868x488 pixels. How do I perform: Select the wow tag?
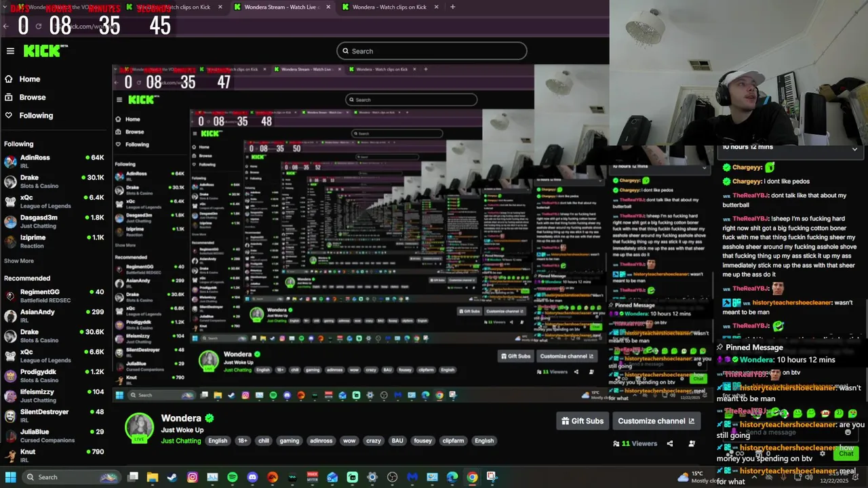pos(349,441)
